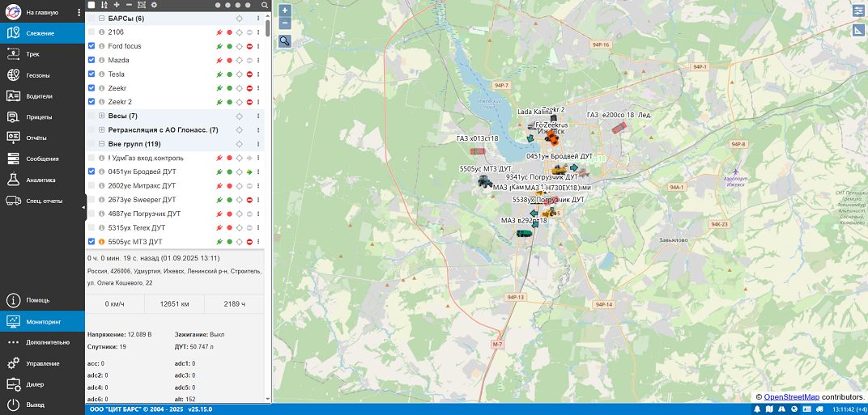Activate the map ruler measurement tool
This screenshot has height=415, width=868.
point(857,30)
